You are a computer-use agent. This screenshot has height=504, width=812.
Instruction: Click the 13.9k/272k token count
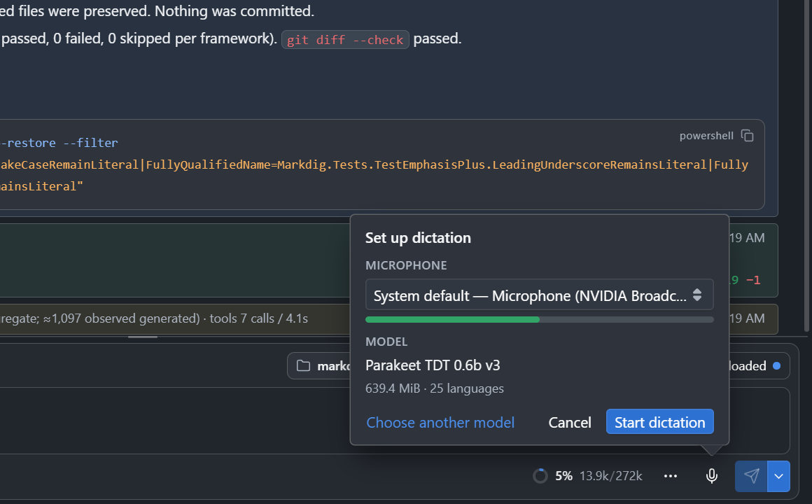[x=610, y=476]
